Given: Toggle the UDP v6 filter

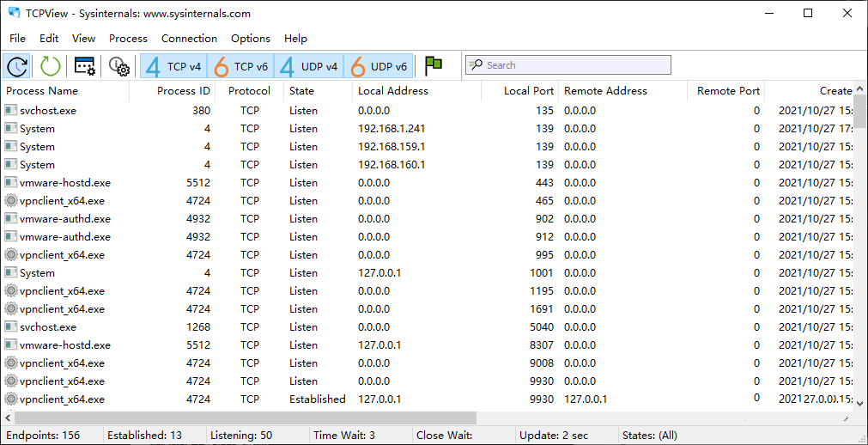Looking at the screenshot, I should point(379,66).
